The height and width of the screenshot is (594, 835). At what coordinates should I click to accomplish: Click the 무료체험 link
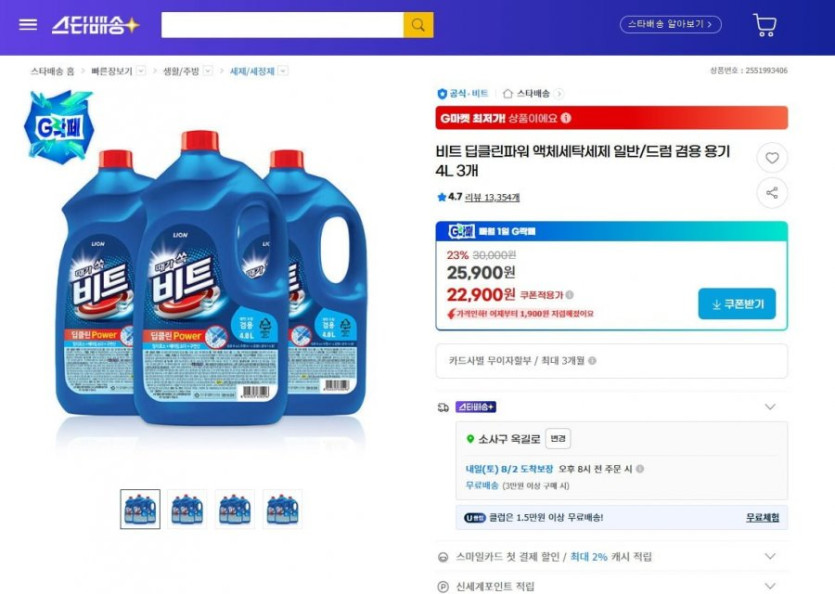[762, 517]
